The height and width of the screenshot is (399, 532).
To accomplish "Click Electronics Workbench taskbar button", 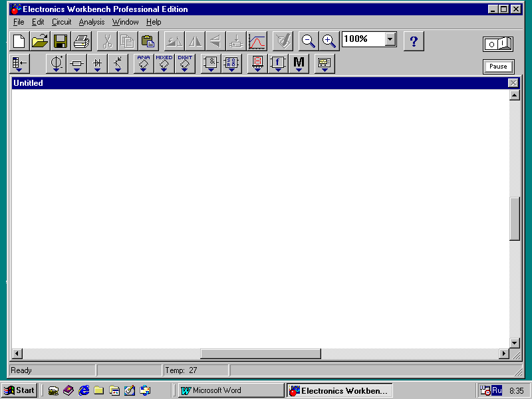I will click(x=340, y=390).
